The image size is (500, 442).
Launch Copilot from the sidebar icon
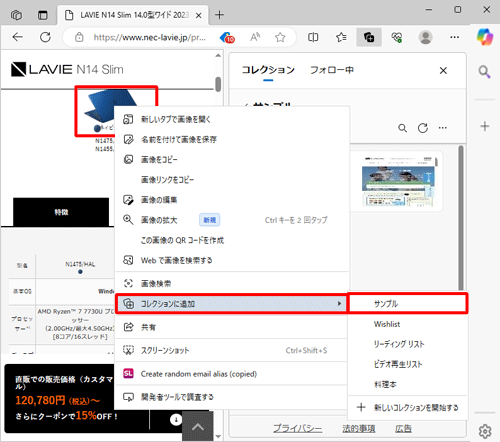pos(485,37)
